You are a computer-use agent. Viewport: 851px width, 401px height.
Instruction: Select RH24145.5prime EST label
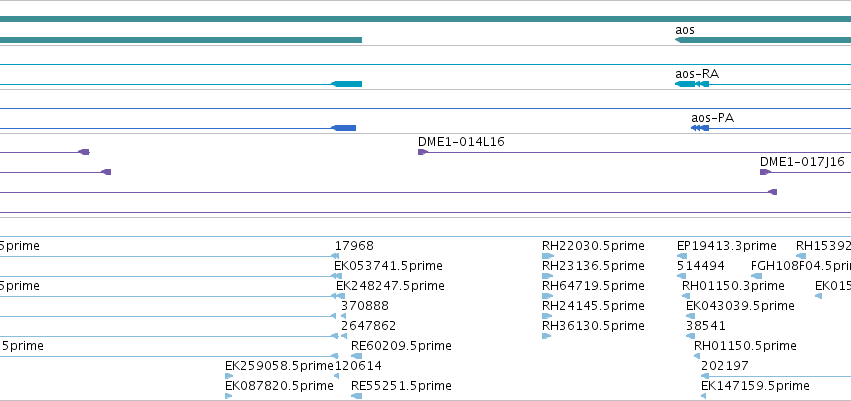coord(593,306)
